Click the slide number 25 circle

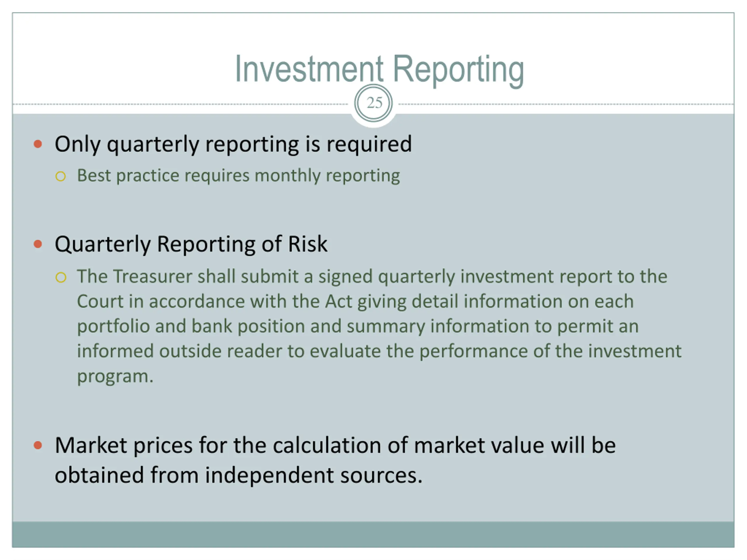tap(373, 103)
